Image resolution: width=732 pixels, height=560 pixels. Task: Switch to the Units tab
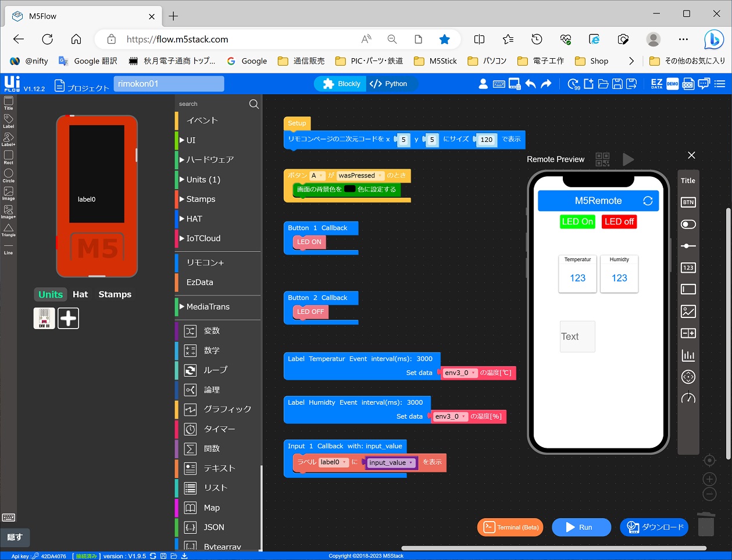[51, 294]
